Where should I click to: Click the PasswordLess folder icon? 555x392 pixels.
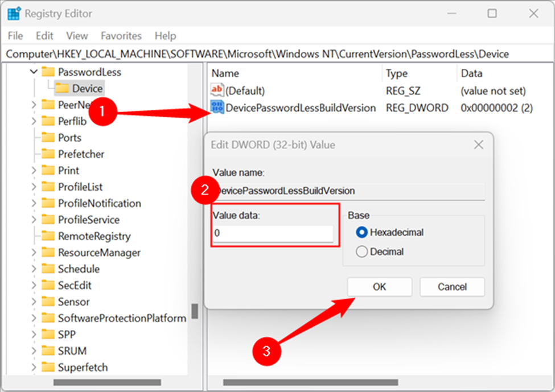[x=48, y=72]
